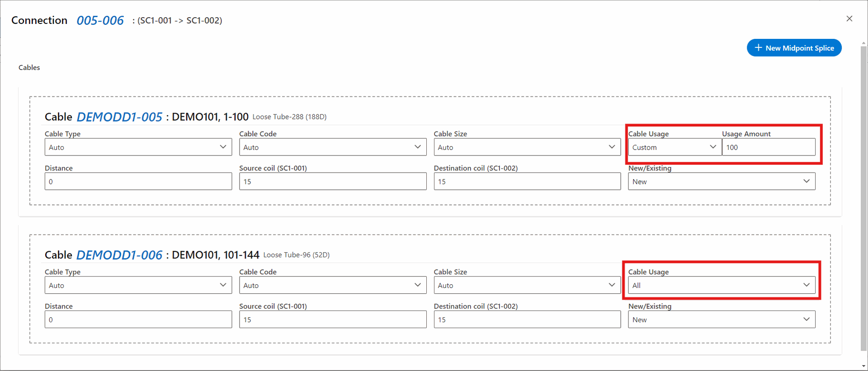Close the Connection dialog with the X
This screenshot has width=868, height=371.
pyautogui.click(x=849, y=19)
